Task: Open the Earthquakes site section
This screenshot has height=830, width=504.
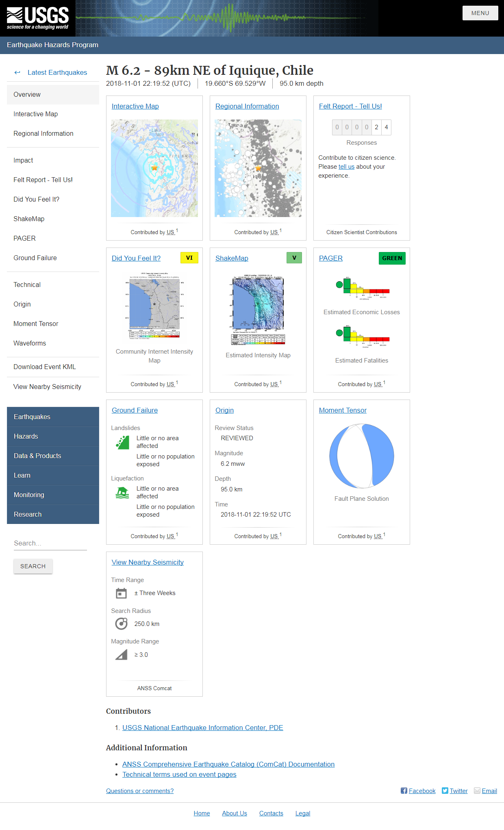Action: pyautogui.click(x=53, y=417)
